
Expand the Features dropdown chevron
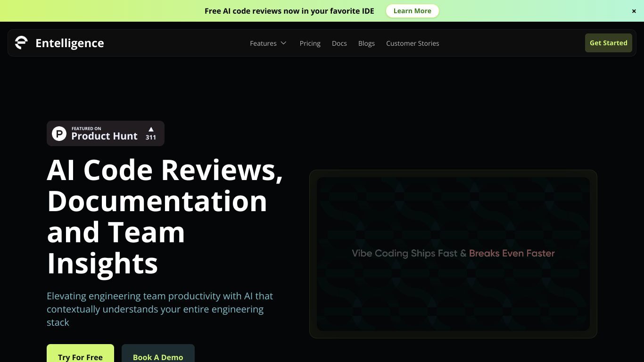point(283,43)
